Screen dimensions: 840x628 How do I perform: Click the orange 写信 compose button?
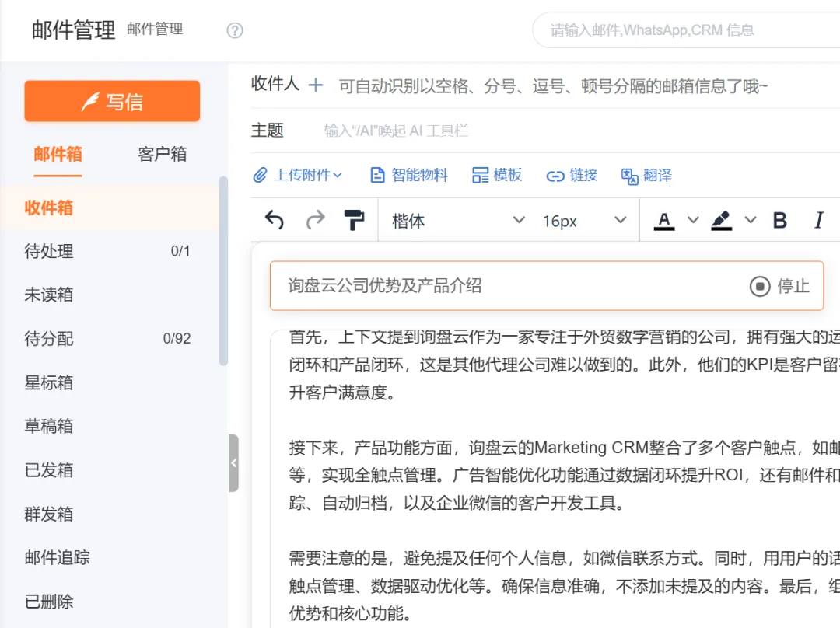pos(112,101)
